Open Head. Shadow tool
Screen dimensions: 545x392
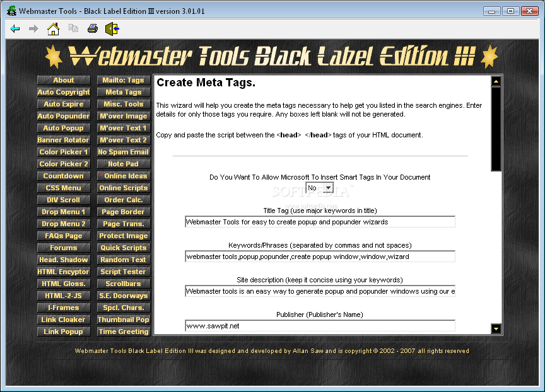pyautogui.click(x=64, y=260)
